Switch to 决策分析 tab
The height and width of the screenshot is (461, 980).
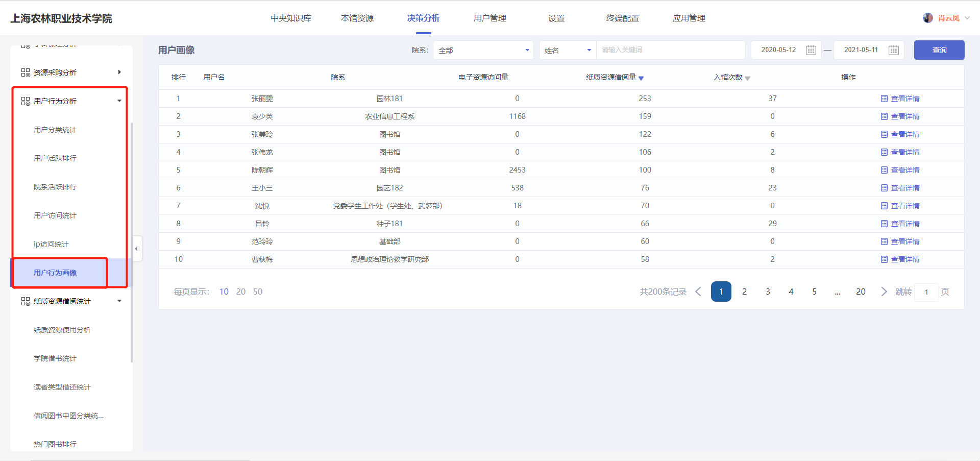[x=423, y=18]
